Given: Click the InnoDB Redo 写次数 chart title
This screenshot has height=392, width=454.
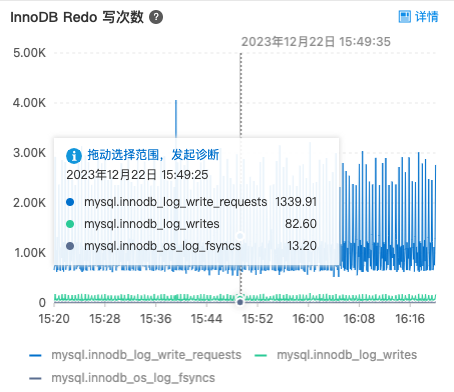Looking at the screenshot, I should (x=77, y=17).
